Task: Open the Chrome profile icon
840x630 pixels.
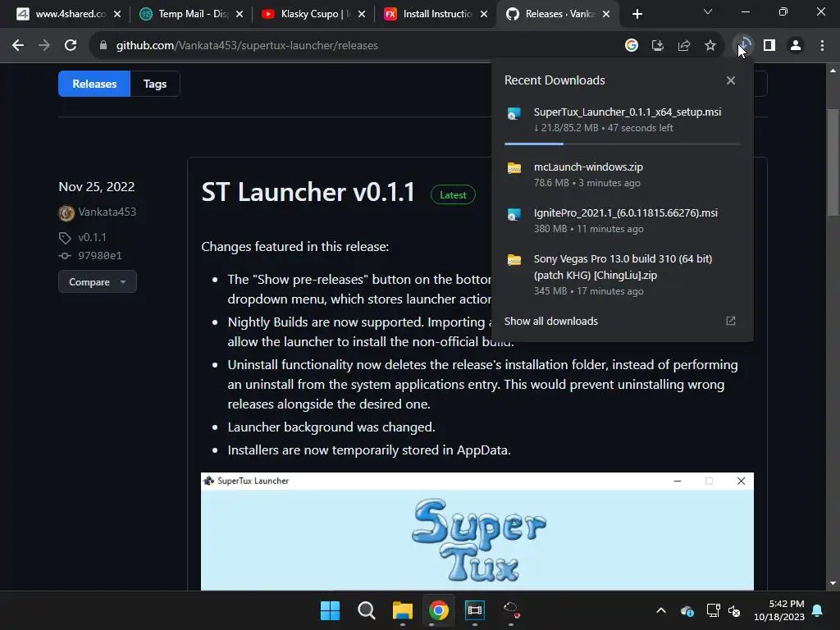Action: [x=796, y=46]
